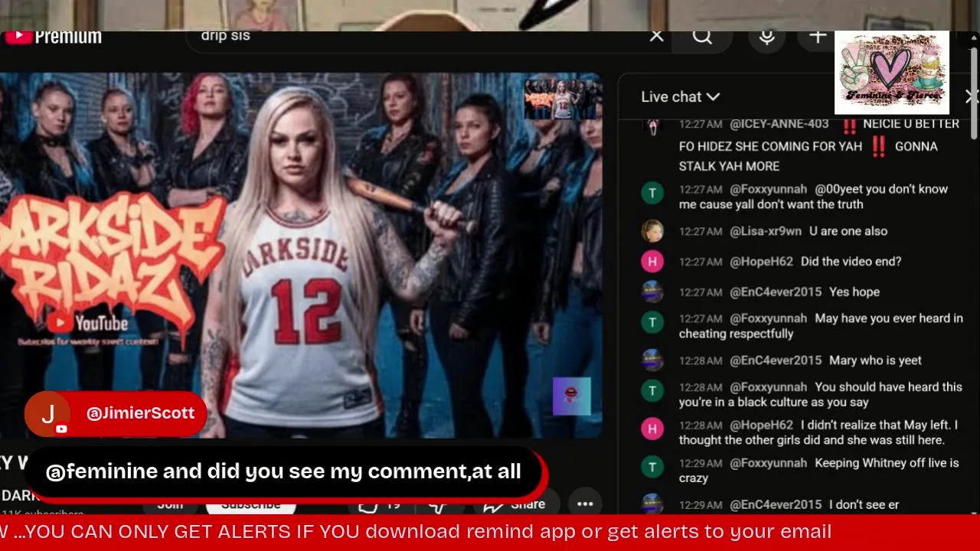This screenshot has width=980, height=551.
Task: Click avatar beside "Mary who is yeet"
Action: coord(652,360)
